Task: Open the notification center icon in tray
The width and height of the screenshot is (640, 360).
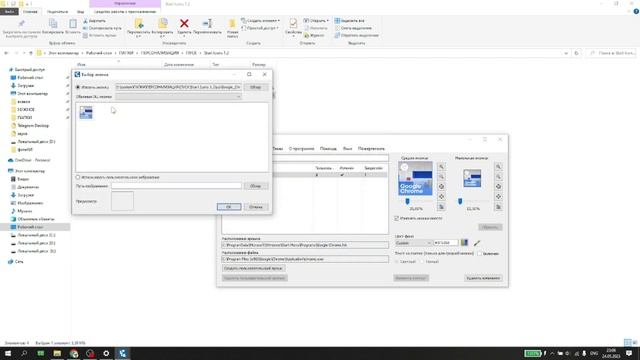Action: (x=629, y=353)
